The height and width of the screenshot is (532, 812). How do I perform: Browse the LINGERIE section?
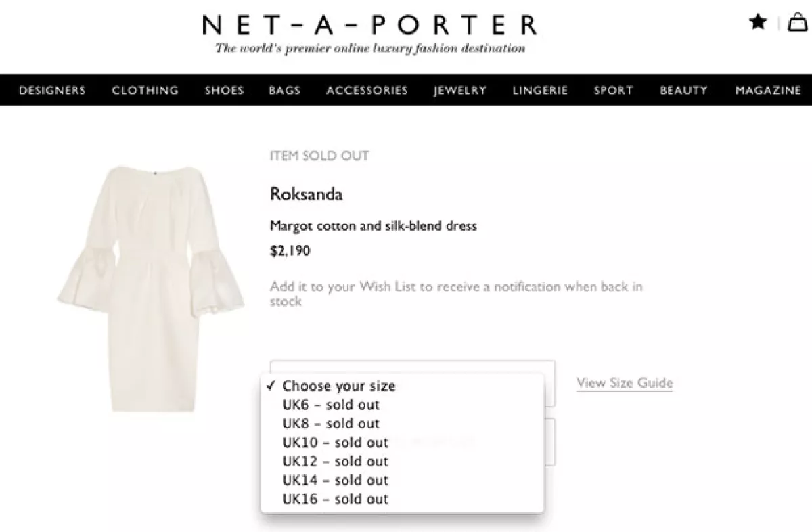pos(540,90)
